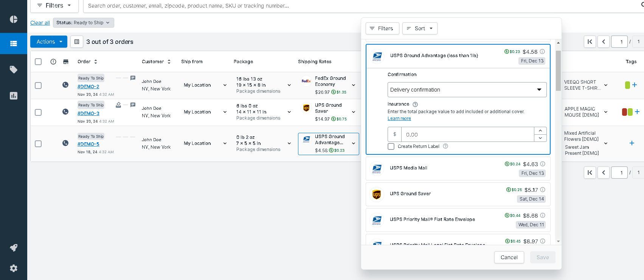Open order link #DEMO-3
Image resolution: width=644 pixels, height=280 pixels.
click(88, 113)
